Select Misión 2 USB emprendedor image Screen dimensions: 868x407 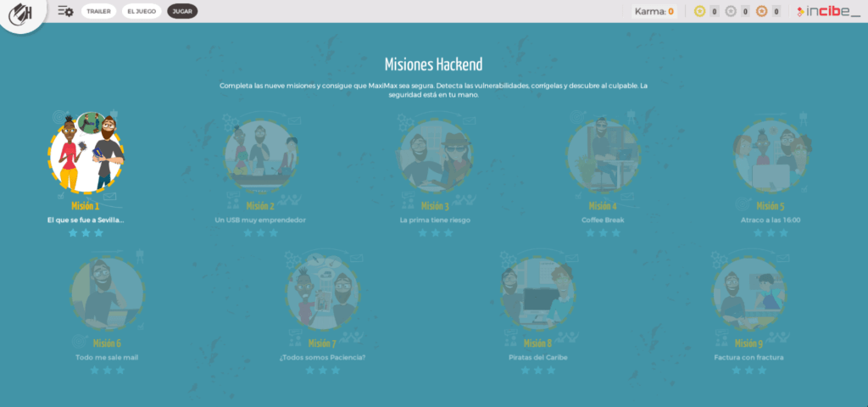[x=260, y=155]
